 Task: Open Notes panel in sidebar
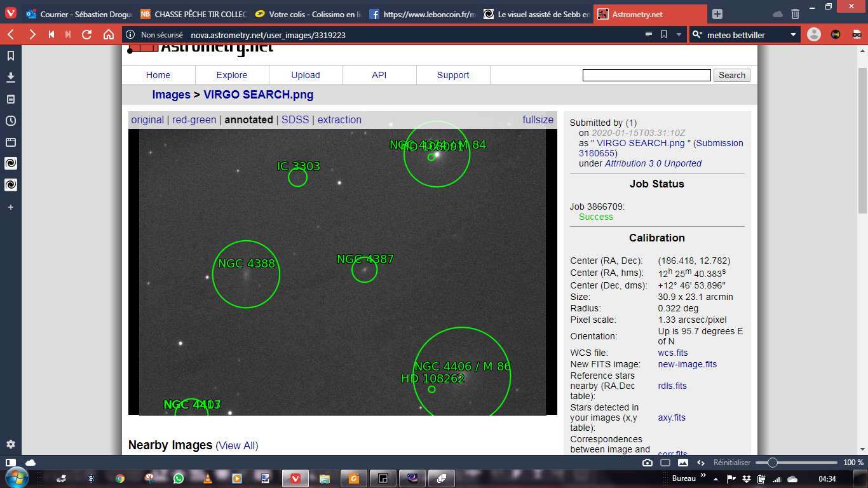coord(11,99)
